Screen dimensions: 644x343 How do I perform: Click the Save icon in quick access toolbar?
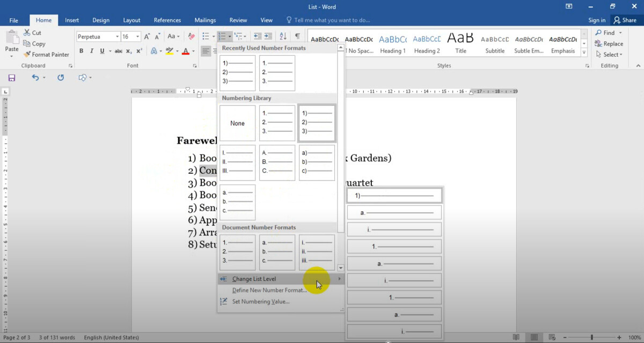pyautogui.click(x=12, y=78)
